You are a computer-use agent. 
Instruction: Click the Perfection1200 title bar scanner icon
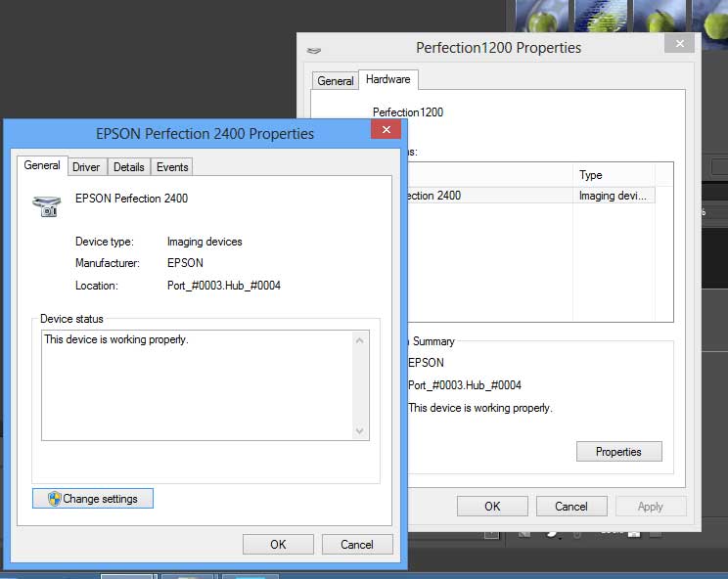[x=314, y=48]
